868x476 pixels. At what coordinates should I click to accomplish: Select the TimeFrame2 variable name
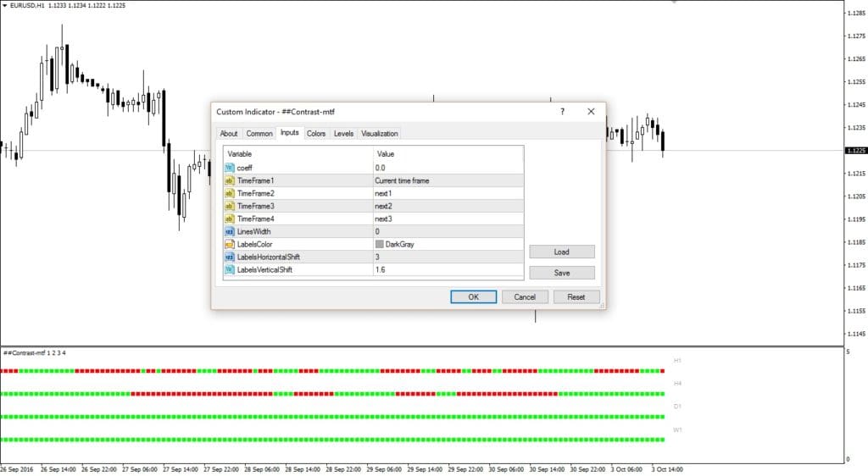coord(255,193)
